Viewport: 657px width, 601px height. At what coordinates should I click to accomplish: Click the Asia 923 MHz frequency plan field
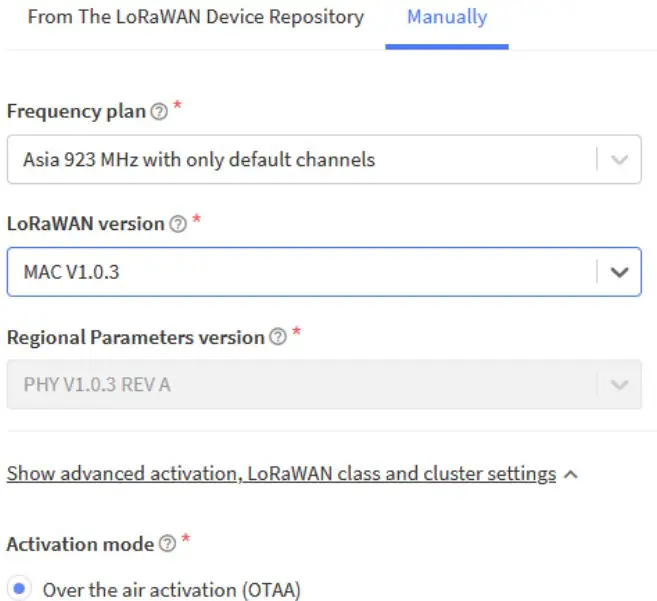coord(300,159)
